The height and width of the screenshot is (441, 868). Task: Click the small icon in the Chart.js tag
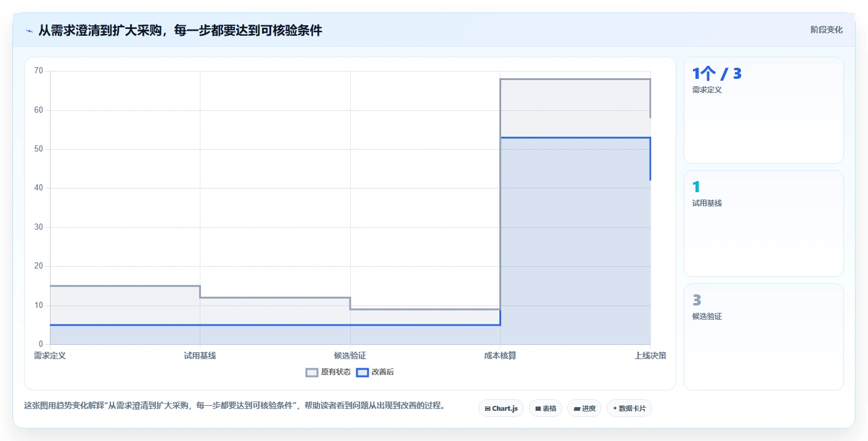pyautogui.click(x=488, y=408)
